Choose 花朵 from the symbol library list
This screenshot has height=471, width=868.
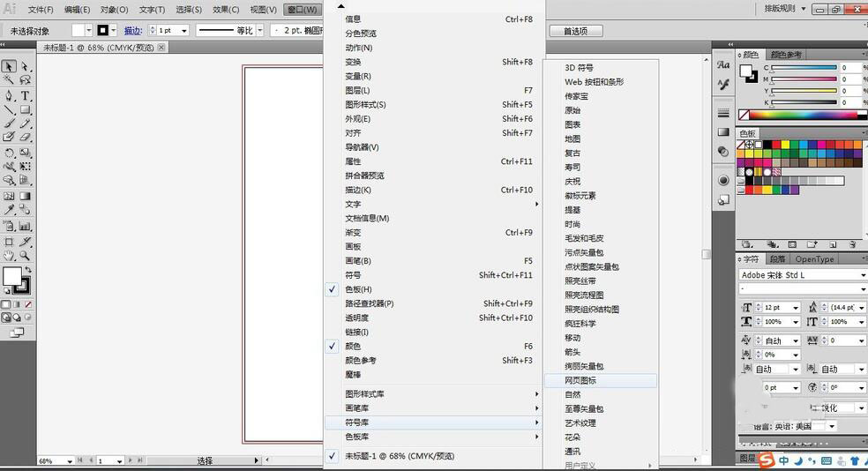(601, 437)
